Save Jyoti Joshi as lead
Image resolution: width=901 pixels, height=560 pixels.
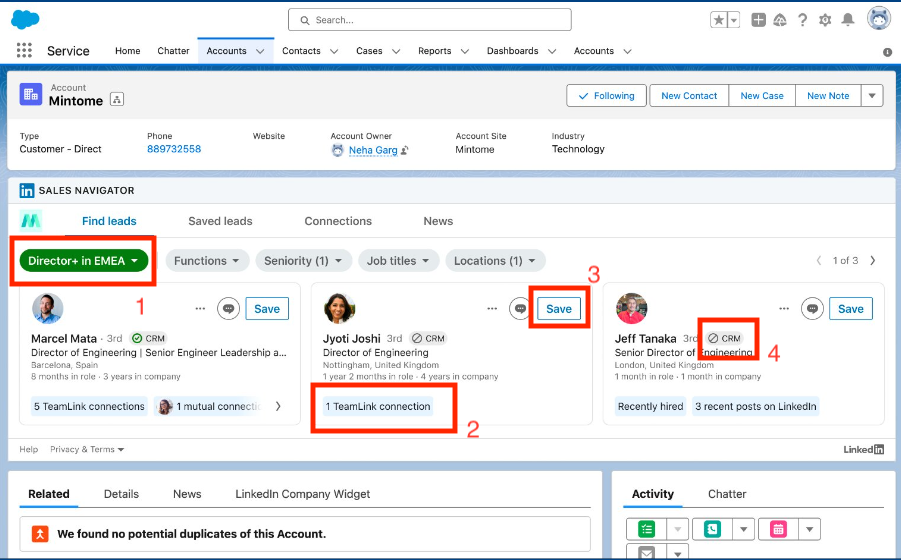pos(559,308)
